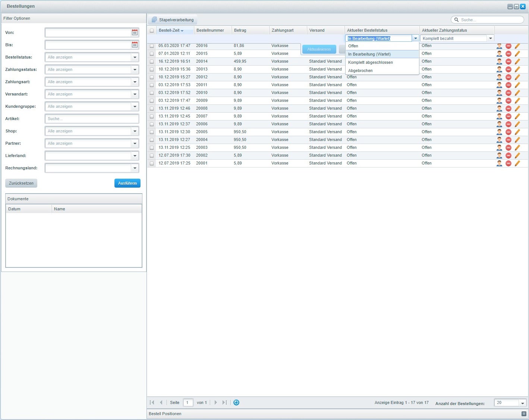Open customer icon for order 20013
Image resolution: width=529 pixels, height=420 pixels.
pyautogui.click(x=499, y=69)
